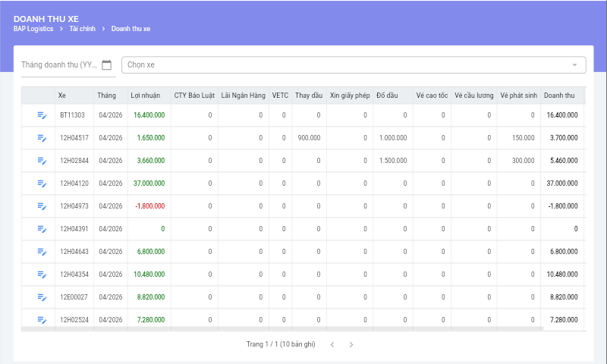Open edit icon for vehicle 12H02844
607x364 pixels.
(x=42, y=161)
